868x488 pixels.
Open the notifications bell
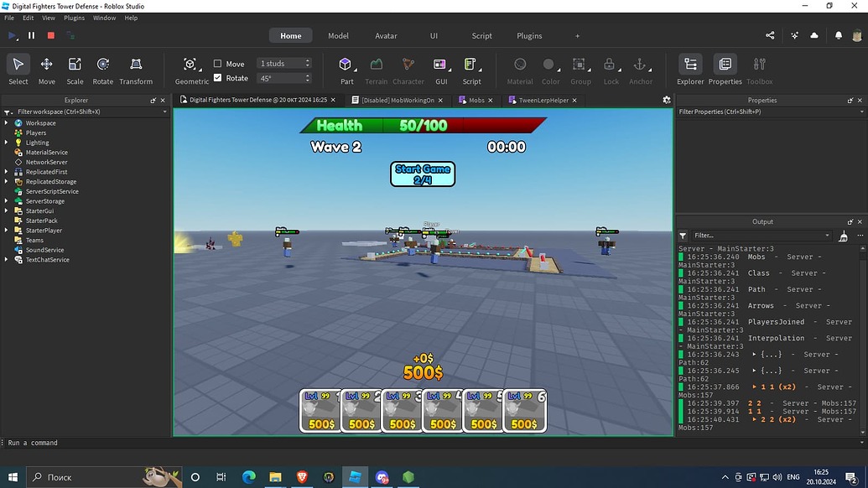click(838, 35)
